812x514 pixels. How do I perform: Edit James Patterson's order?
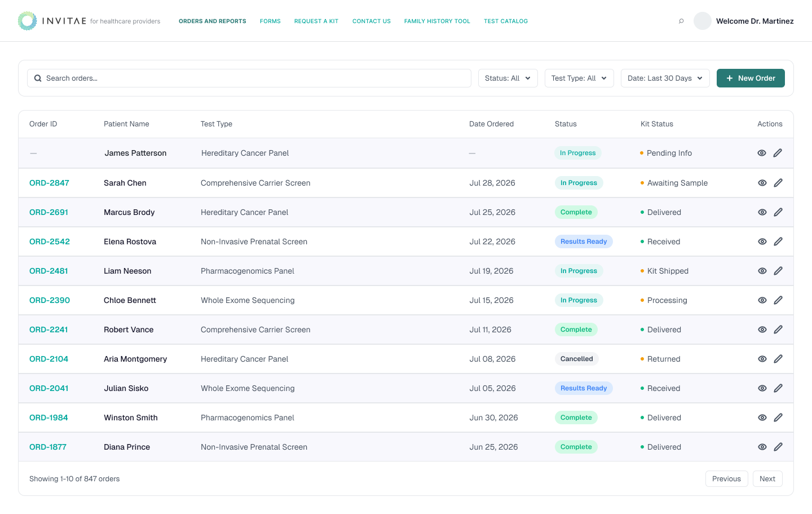tap(778, 153)
